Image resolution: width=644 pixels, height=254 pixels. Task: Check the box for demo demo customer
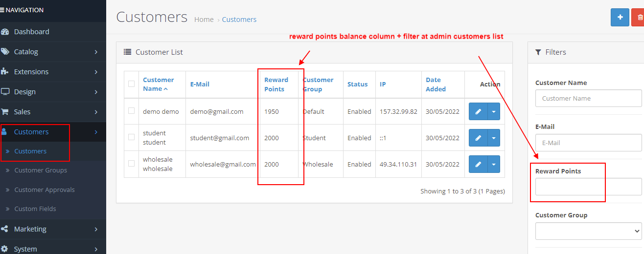tap(131, 111)
